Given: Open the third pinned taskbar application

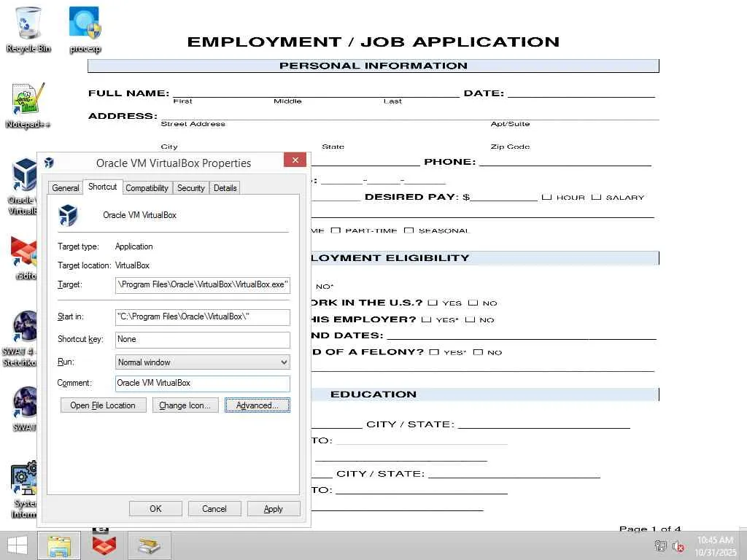Looking at the screenshot, I should [149, 545].
